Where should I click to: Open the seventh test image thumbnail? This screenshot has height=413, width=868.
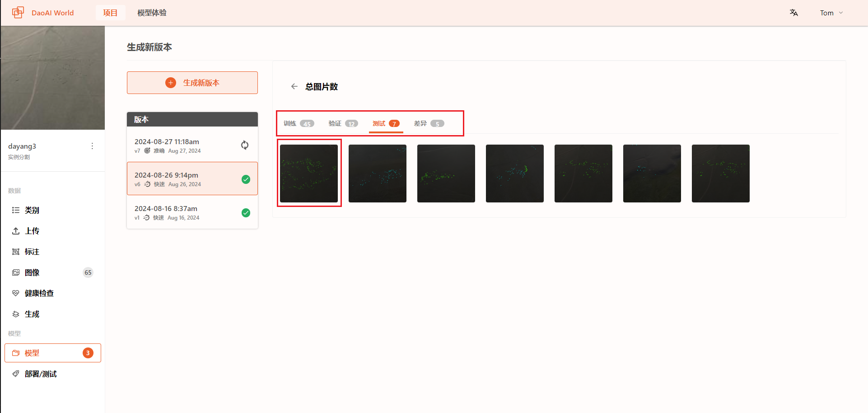click(x=721, y=174)
